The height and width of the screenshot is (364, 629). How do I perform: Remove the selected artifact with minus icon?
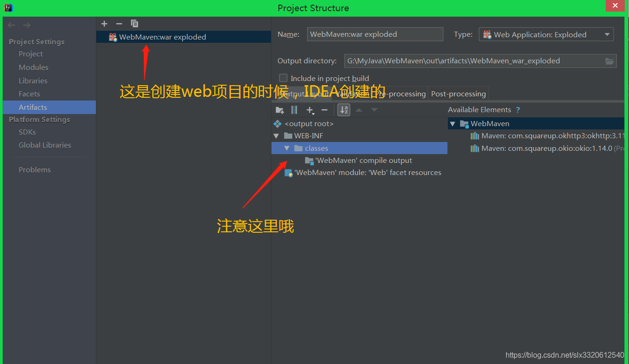(x=119, y=24)
